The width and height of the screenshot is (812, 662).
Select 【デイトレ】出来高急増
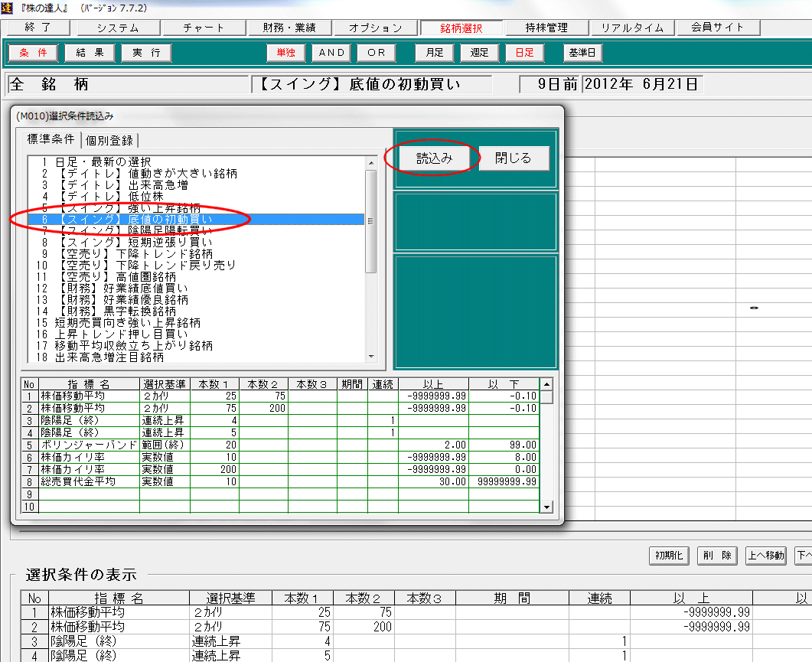click(196, 185)
